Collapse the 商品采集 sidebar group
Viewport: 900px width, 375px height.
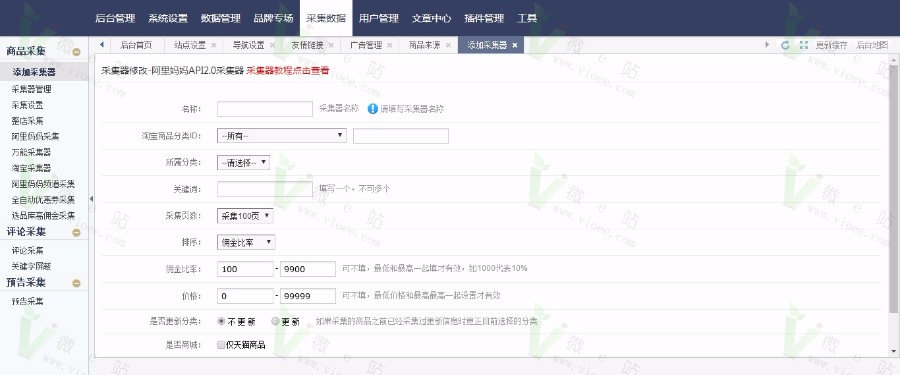coord(76,52)
